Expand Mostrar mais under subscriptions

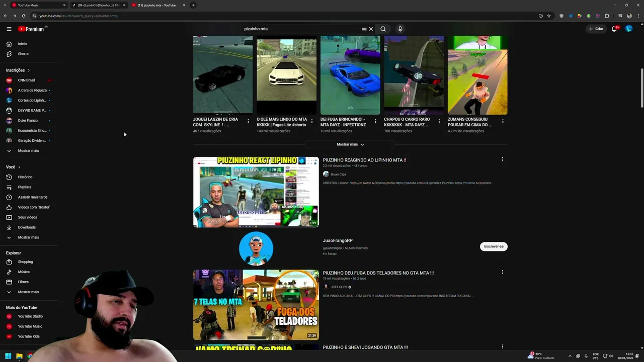point(29,151)
